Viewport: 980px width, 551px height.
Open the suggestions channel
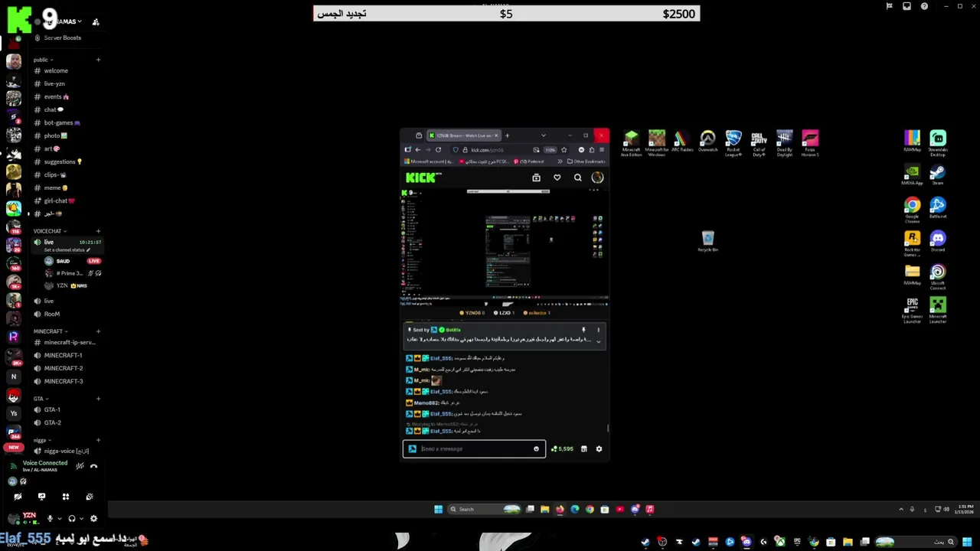click(x=65, y=161)
